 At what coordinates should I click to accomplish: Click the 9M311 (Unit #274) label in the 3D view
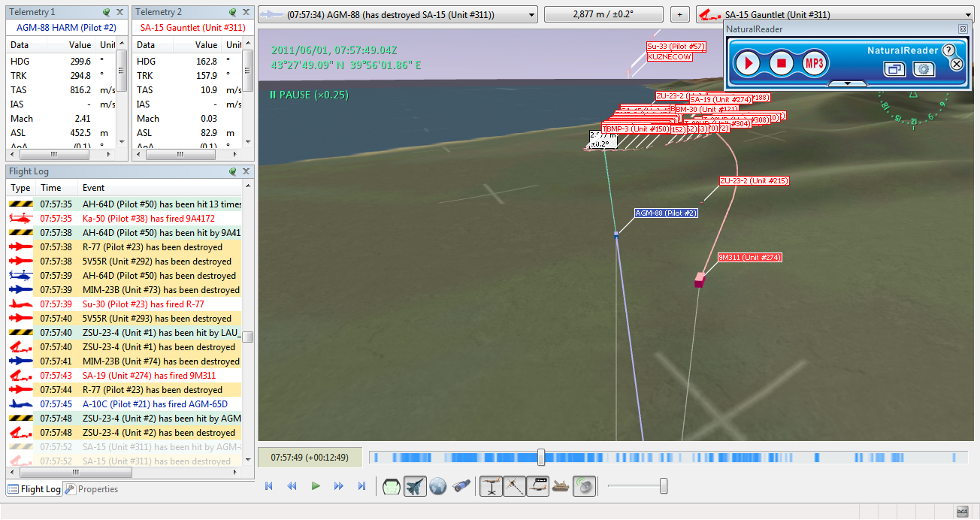point(750,258)
